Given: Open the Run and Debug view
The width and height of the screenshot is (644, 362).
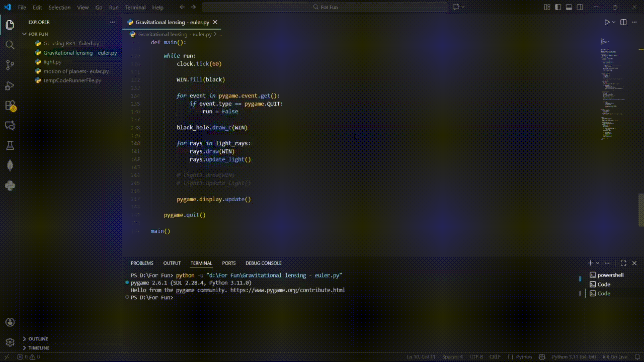Looking at the screenshot, I should pyautogui.click(x=10, y=85).
